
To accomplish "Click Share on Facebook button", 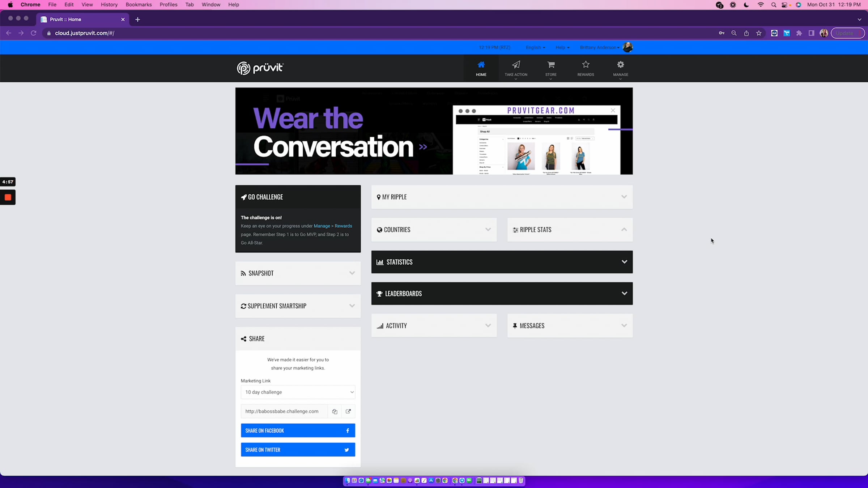I will 298,431.
